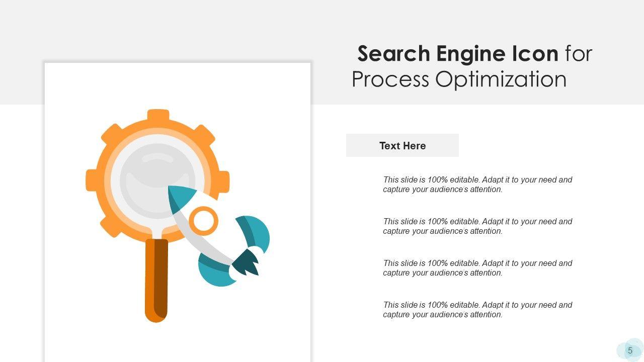This screenshot has width=644, height=362.
Task: Click the rocket's dark exhaust nozzle
Action: point(248,263)
